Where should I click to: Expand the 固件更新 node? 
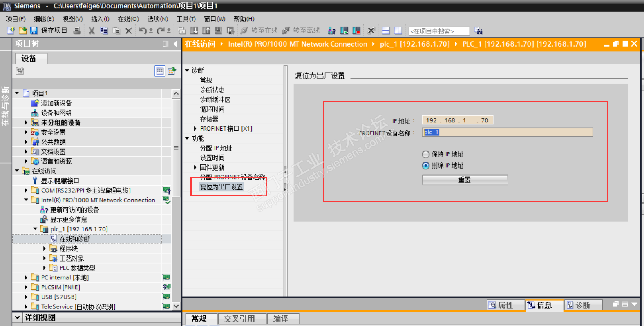click(195, 167)
